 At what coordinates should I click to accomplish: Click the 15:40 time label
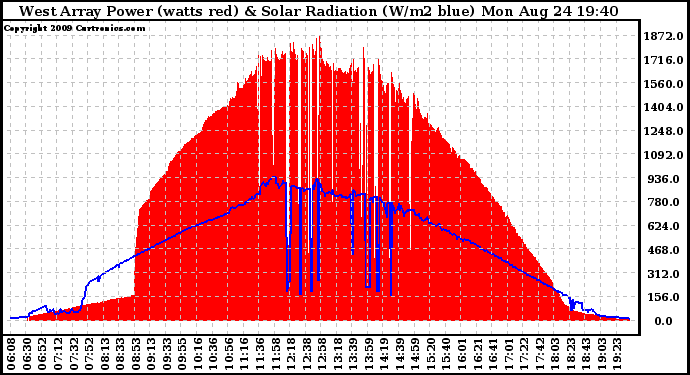446,354
